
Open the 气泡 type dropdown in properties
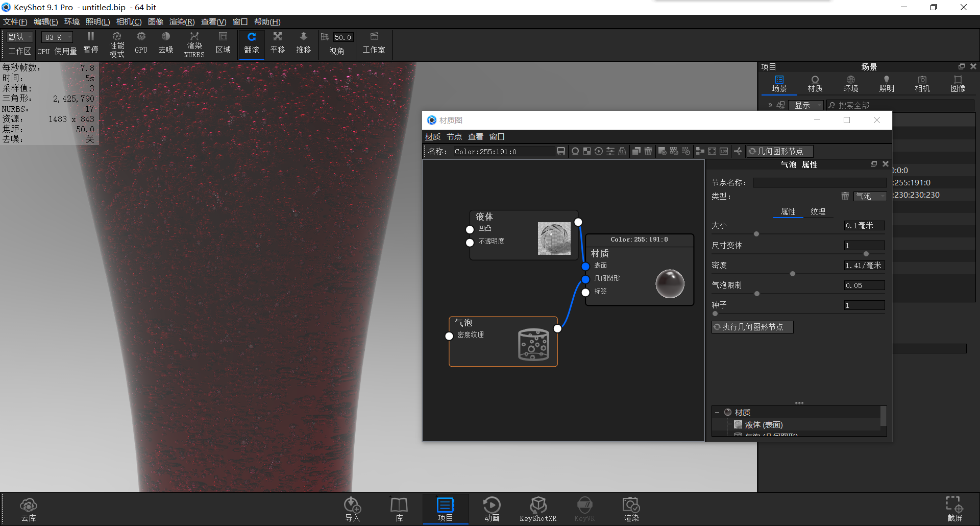coord(870,196)
